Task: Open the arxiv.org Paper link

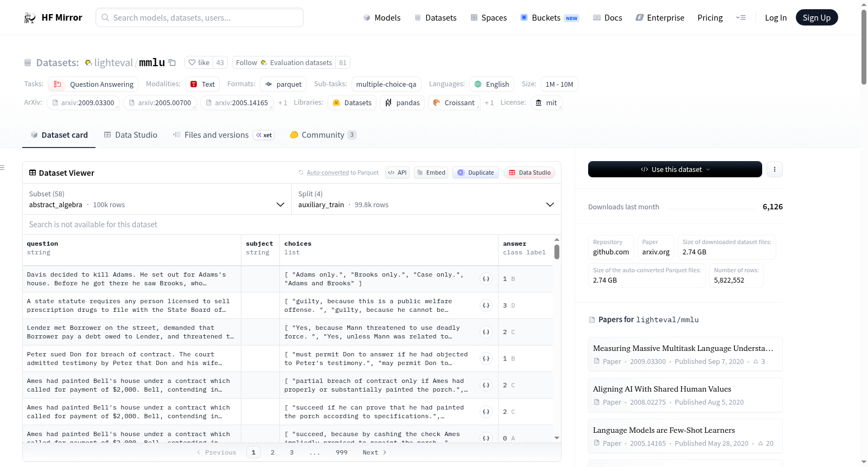Action: (x=656, y=247)
